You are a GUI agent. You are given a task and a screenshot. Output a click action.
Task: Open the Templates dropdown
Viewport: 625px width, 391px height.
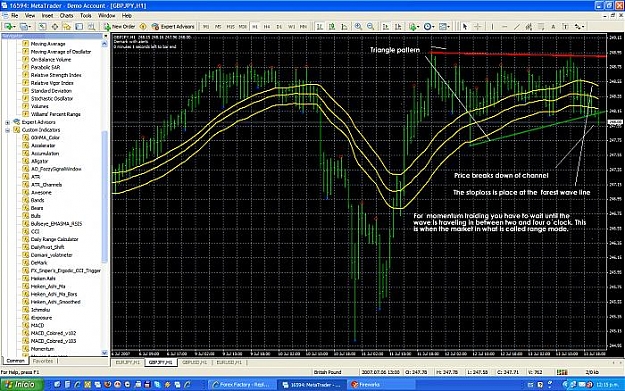444,27
